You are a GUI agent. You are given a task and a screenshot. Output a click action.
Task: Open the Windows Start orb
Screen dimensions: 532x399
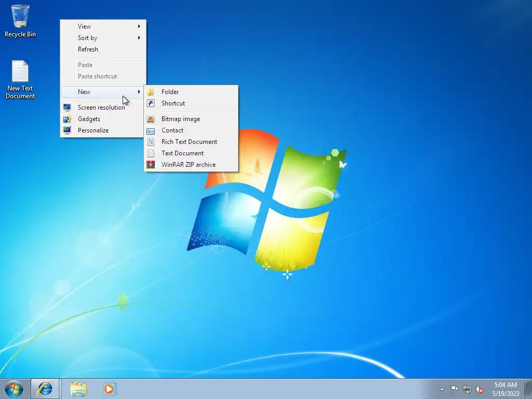(14, 389)
